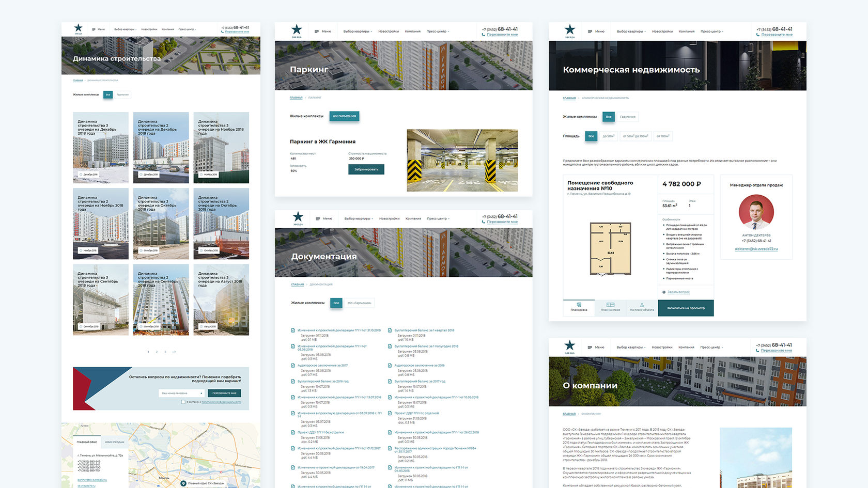Click file icon beside Бухгалтерский баланс за 2017 год
868x488 pixels.
click(390, 381)
